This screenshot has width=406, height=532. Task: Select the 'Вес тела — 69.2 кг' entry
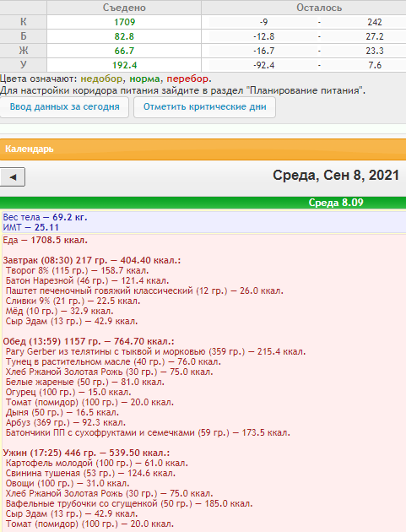pos(45,217)
